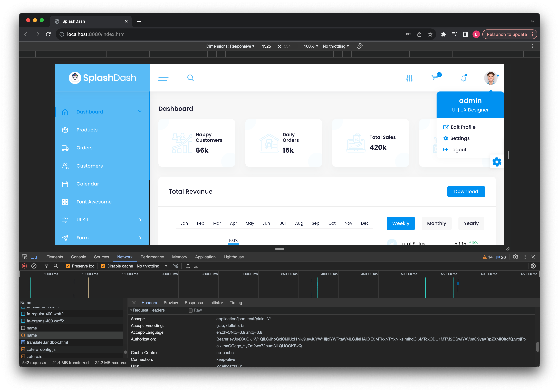Viewport: 559px width, 392px height.
Task: Switch to the Console tab
Action: point(78,257)
